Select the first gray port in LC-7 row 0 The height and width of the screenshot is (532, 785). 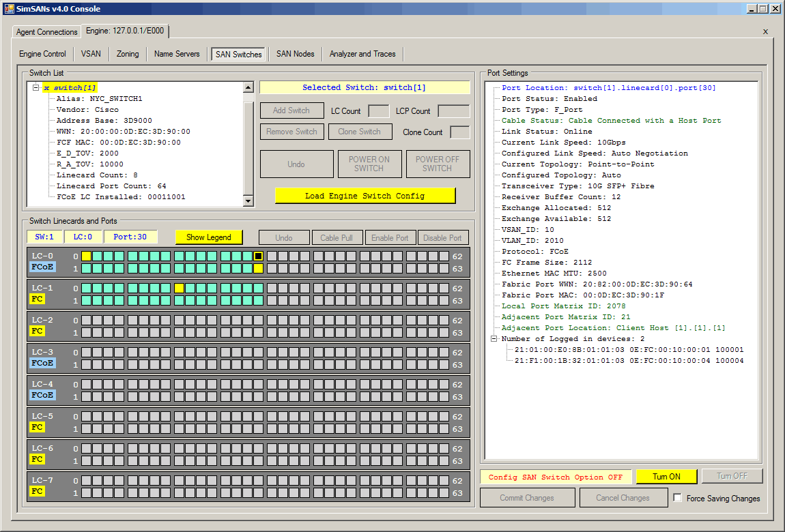[87, 481]
